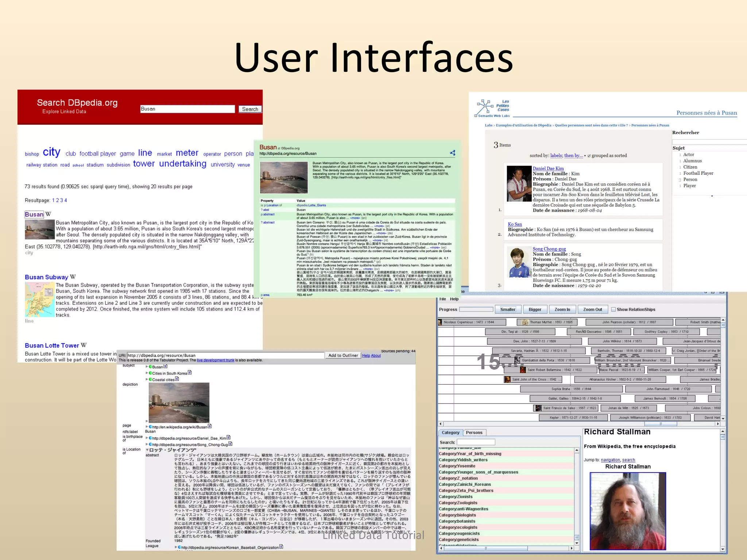Viewport: 747px width, 560px height.
Task: Click the document icon after the en.wikipedia.org/wiki/Busan link
Action: [x=210, y=426]
